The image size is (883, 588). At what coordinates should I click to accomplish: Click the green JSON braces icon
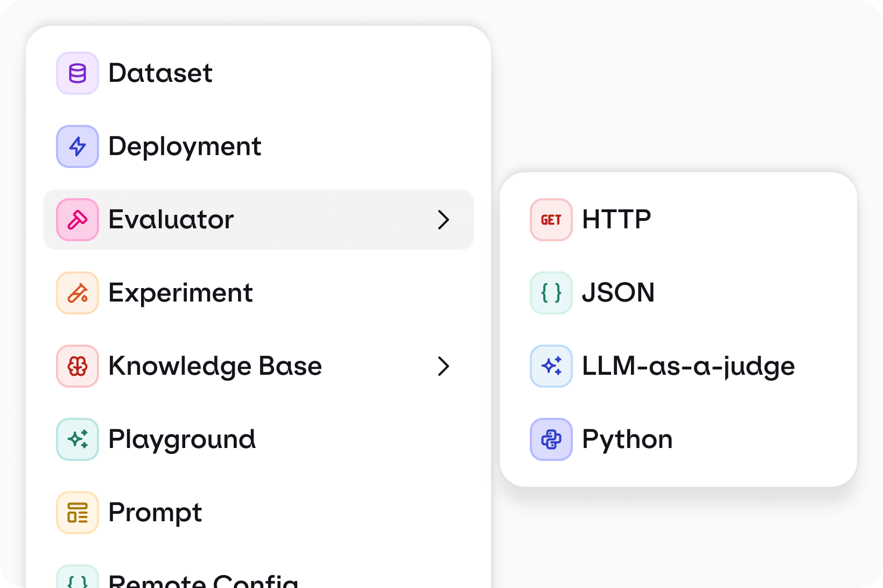tap(551, 293)
